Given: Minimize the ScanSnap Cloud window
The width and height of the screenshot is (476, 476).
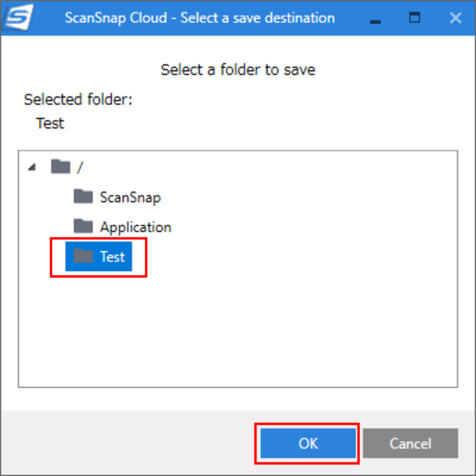Looking at the screenshot, I should pyautogui.click(x=375, y=18).
